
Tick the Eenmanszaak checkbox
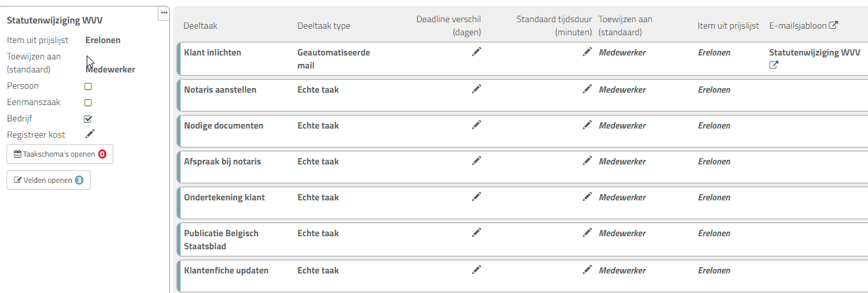tap(88, 102)
